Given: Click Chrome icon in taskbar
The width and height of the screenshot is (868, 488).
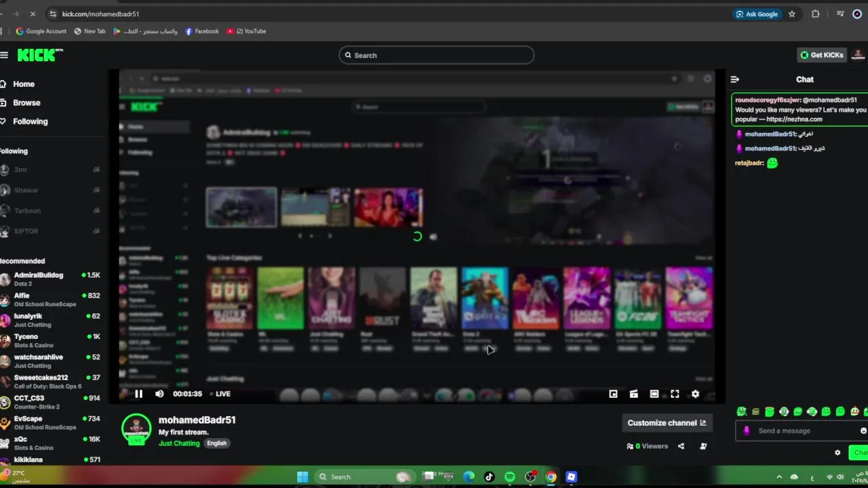Looking at the screenshot, I should (x=551, y=476).
